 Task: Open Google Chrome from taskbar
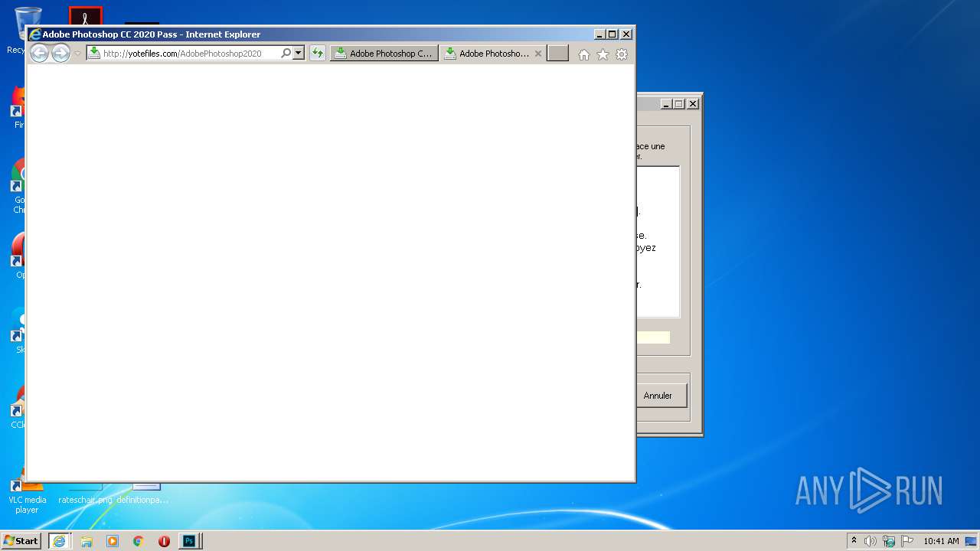click(x=139, y=541)
